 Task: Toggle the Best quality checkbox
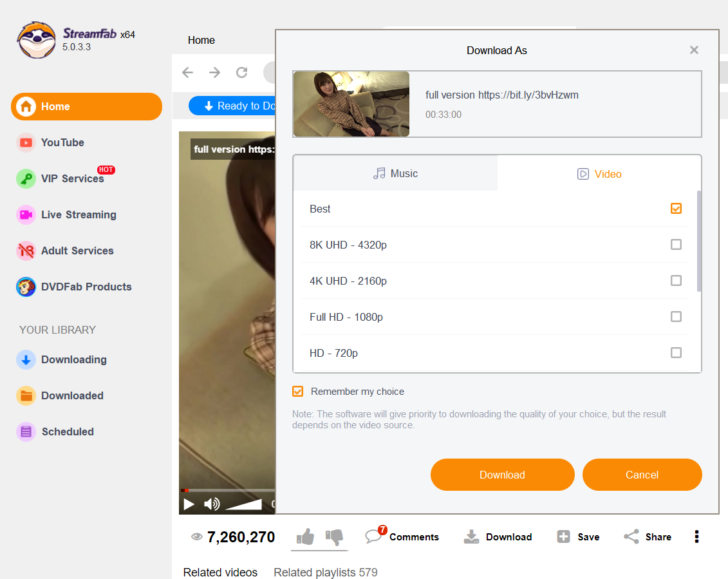click(676, 209)
